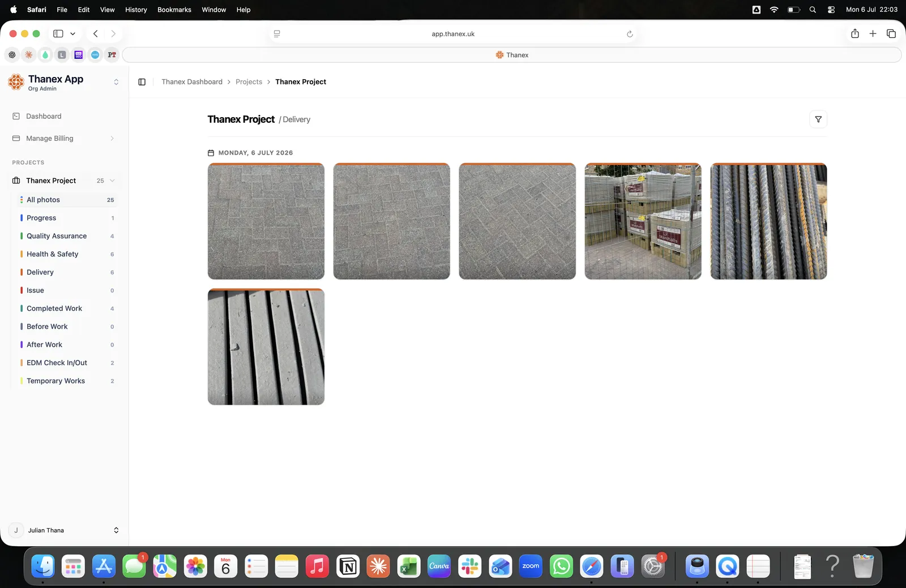This screenshot has width=906, height=588.
Task: Click Thanex Project breadcrumb
Action: click(301, 82)
